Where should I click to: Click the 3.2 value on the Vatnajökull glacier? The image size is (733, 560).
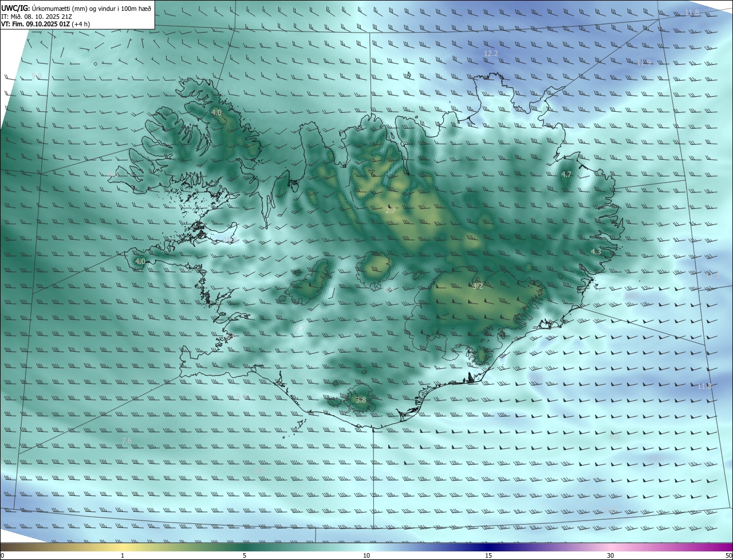pos(478,286)
